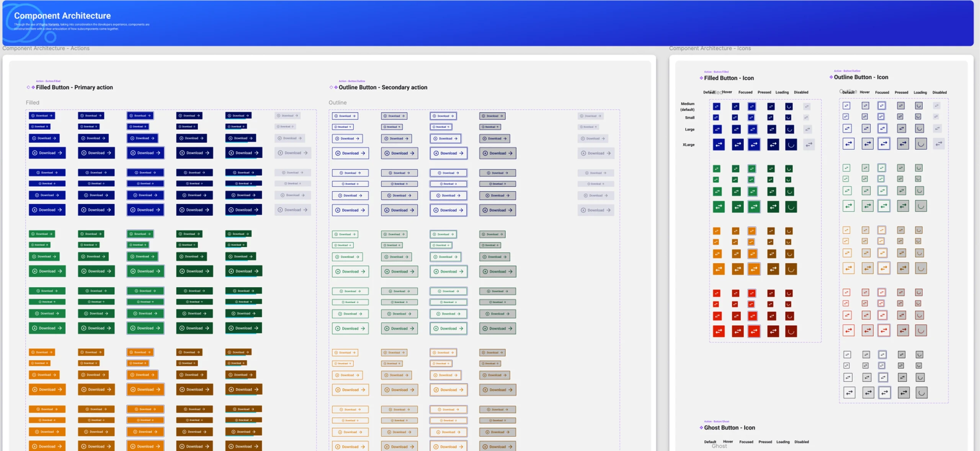This screenshot has width=980, height=451.
Task: Click component diamond icon beside Outline Button - Icon
Action: click(831, 77)
